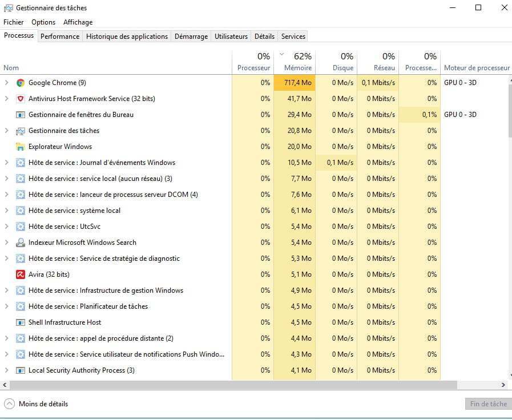The image size is (512, 420).
Task: Expand Local Security Authority Process (3)
Action: [6, 370]
